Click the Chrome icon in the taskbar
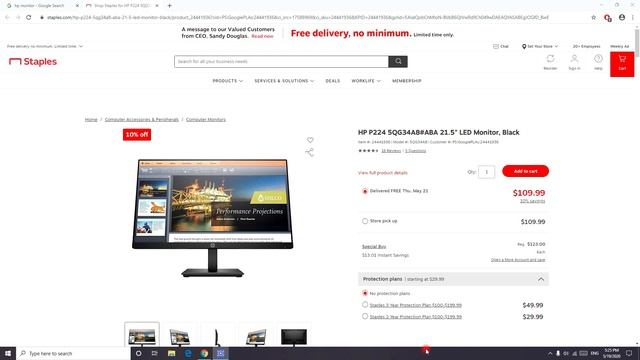 point(204,353)
